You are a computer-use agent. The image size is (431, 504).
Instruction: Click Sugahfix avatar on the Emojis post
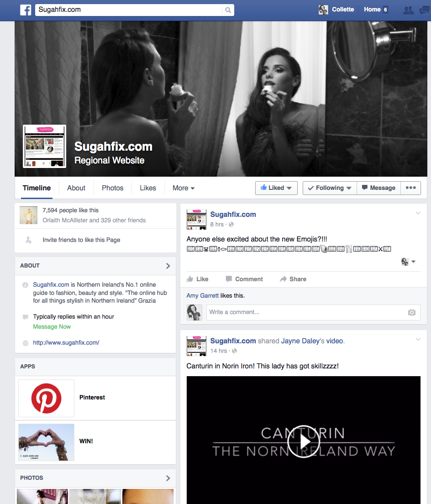196,220
